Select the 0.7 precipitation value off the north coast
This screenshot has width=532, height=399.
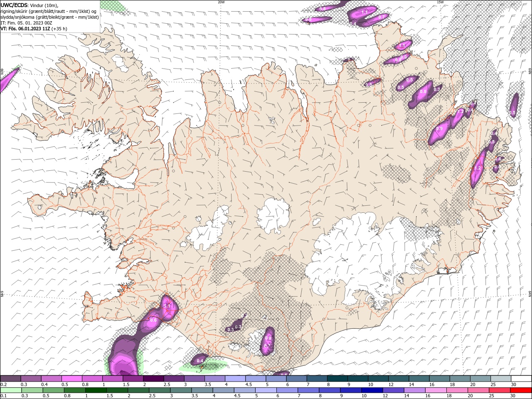(x=381, y=17)
